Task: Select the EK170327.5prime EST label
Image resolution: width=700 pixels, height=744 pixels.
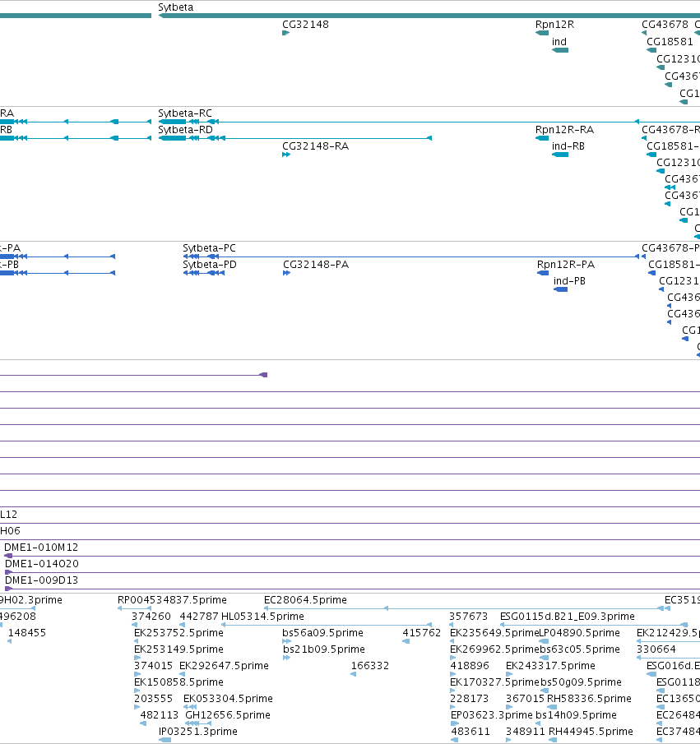Action: coord(495,682)
